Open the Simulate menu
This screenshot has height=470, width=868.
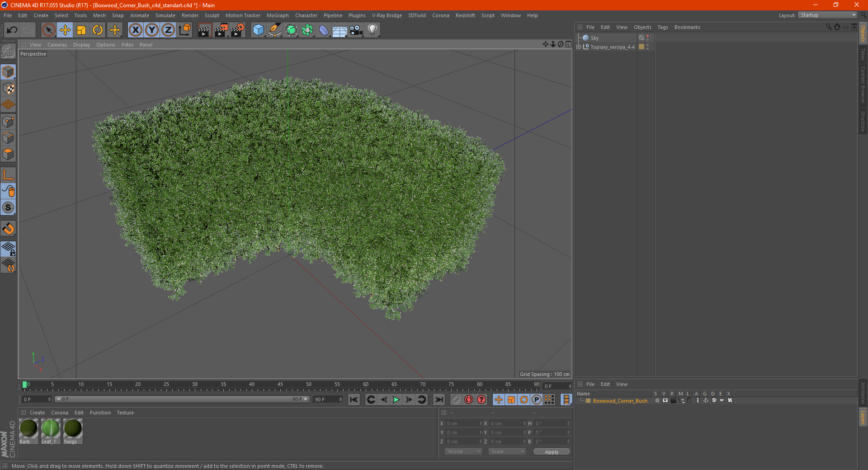coord(165,15)
